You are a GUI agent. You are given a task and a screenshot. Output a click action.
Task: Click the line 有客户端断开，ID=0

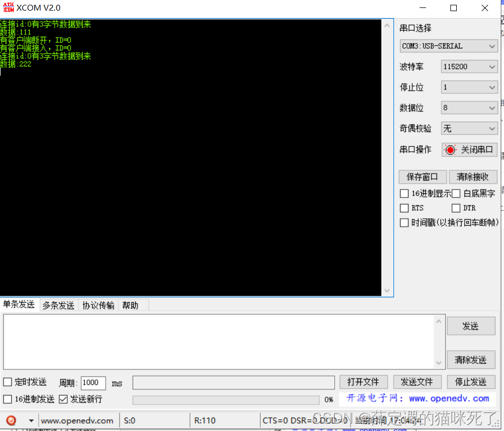[36, 40]
